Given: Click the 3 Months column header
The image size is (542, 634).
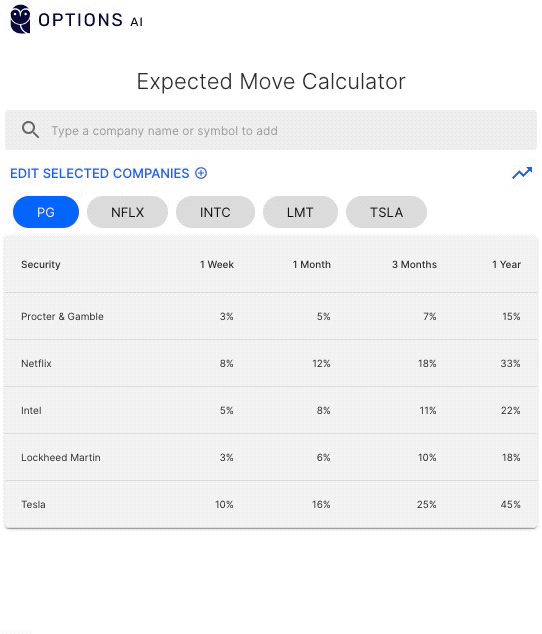Looking at the screenshot, I should [414, 264].
